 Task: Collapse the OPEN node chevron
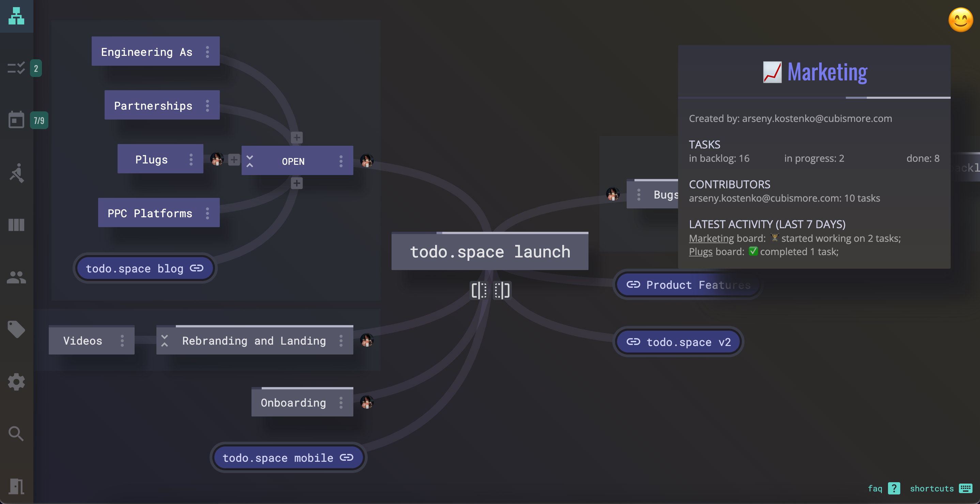click(249, 161)
